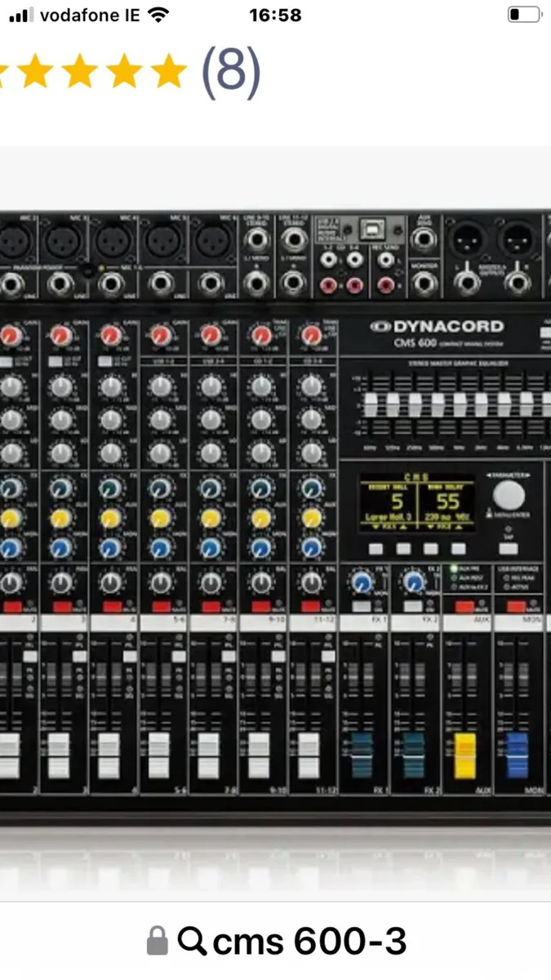Tap the Wi-Fi icon in status bar
Image resolution: width=551 pixels, height=980 pixels.
coord(158,15)
